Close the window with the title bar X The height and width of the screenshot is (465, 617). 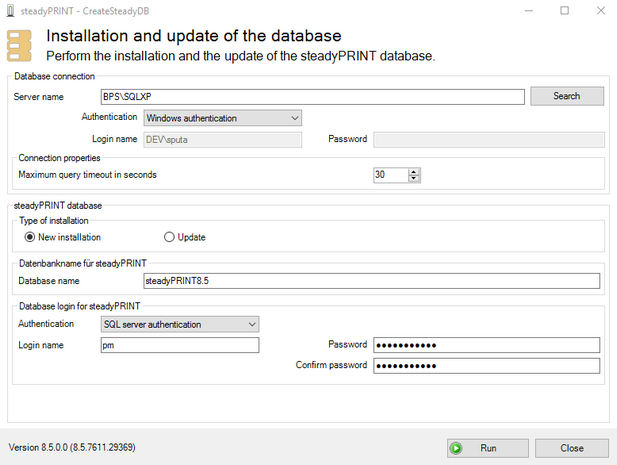(x=601, y=11)
